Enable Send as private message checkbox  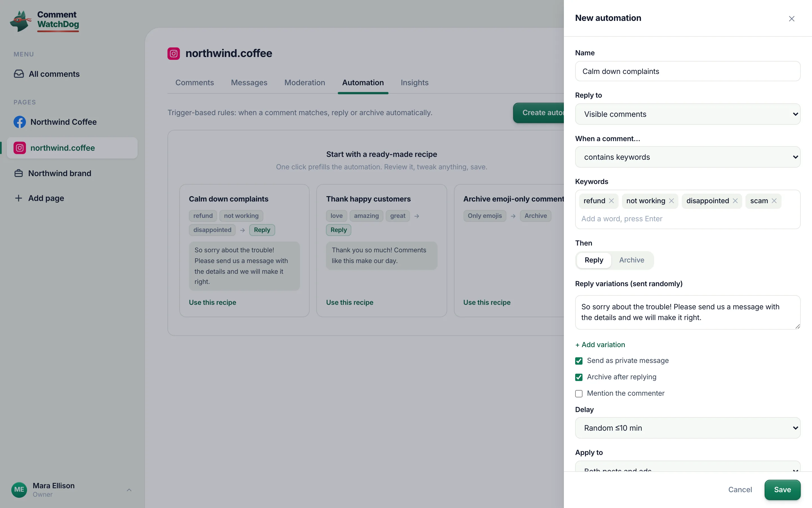coord(579,361)
